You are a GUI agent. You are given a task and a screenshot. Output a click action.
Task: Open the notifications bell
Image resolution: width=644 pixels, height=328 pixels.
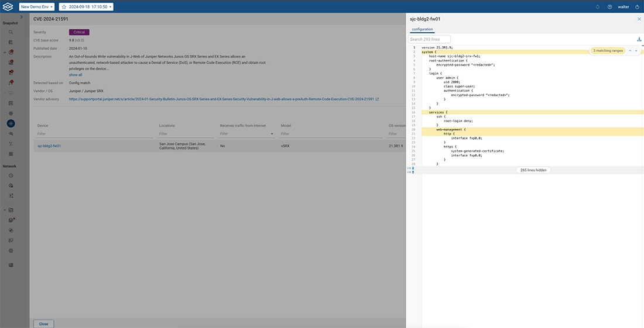[598, 7]
